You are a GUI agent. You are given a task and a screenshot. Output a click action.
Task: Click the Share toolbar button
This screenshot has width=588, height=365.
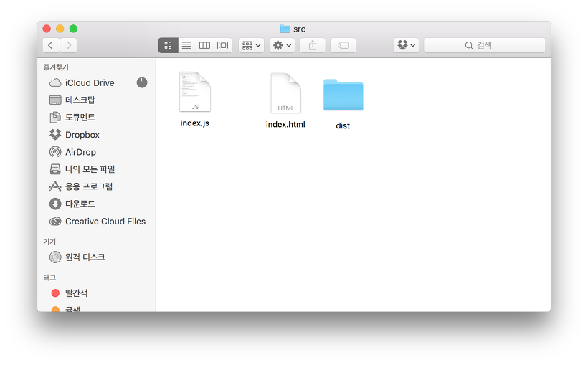(x=313, y=45)
